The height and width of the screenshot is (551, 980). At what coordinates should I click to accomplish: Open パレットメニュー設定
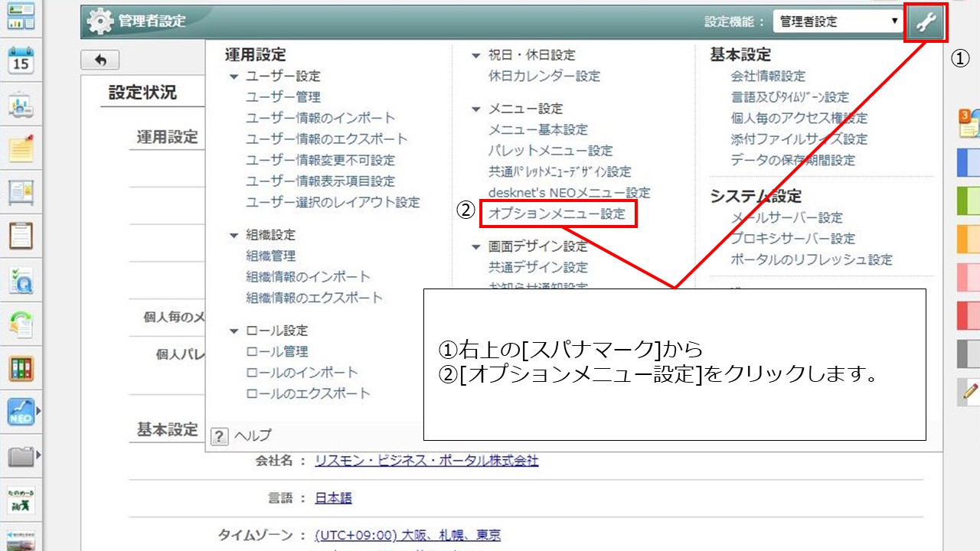tap(550, 151)
